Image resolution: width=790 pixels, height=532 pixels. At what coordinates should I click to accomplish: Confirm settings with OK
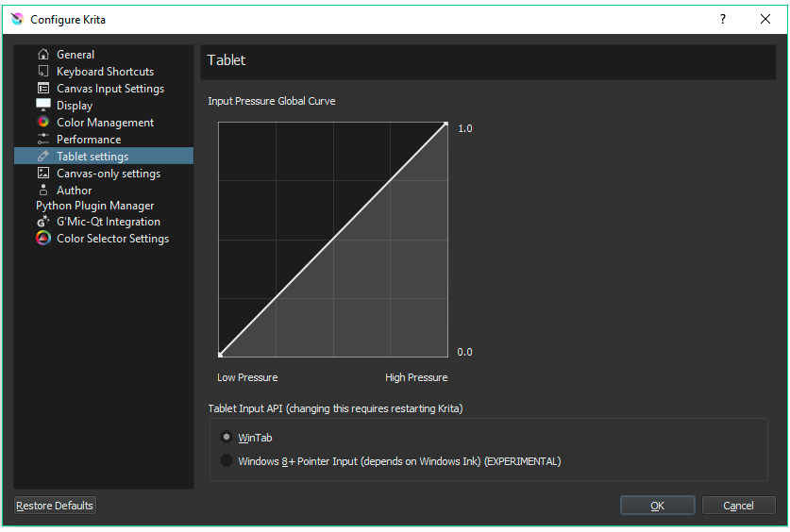click(x=658, y=506)
